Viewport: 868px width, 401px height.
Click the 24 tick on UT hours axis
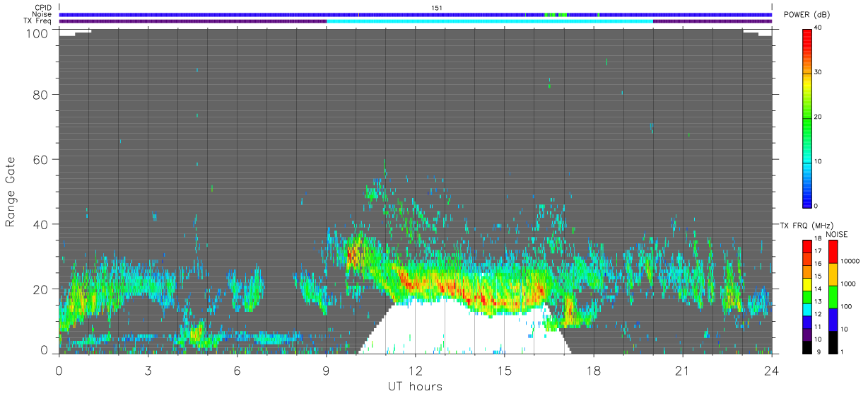[x=771, y=370]
